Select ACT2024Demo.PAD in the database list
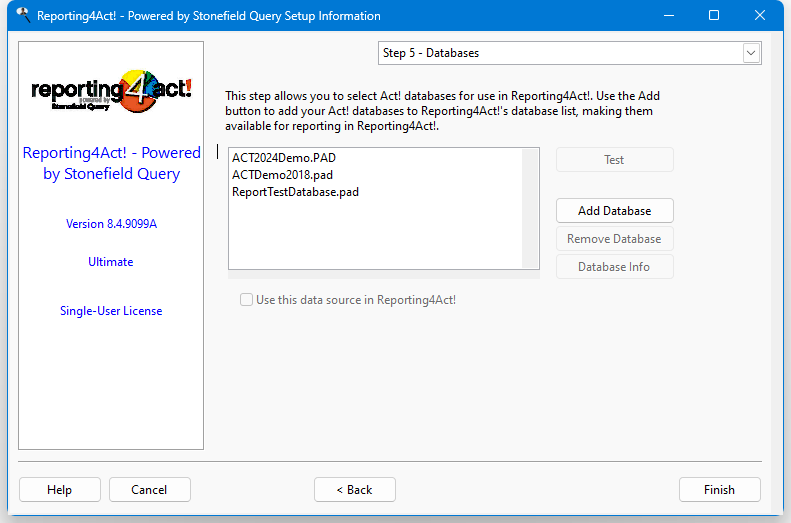 284,158
